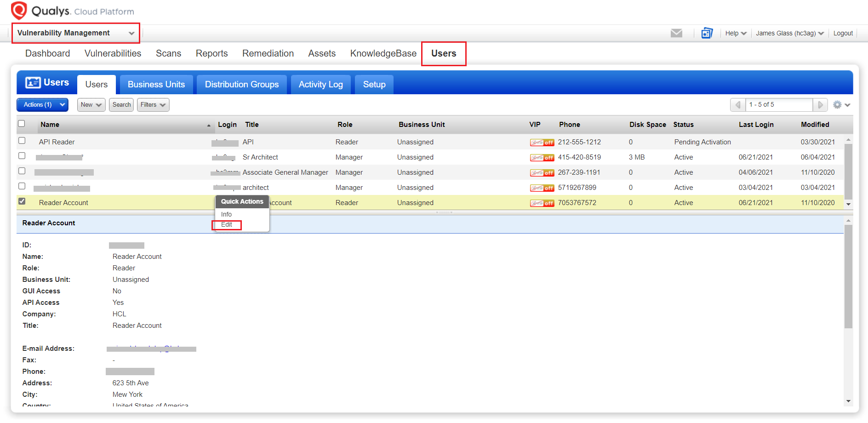
Task: Go to previous page arrow
Action: 738,105
